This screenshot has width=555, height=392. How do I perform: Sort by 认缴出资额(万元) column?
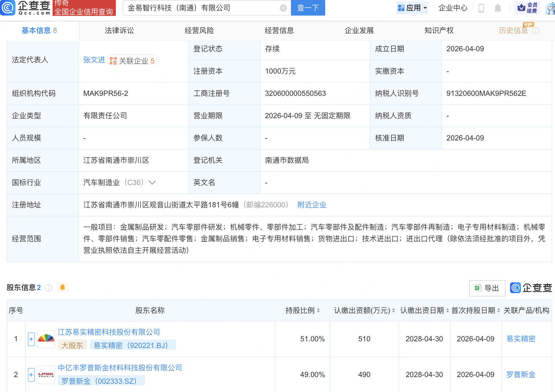[x=393, y=310]
